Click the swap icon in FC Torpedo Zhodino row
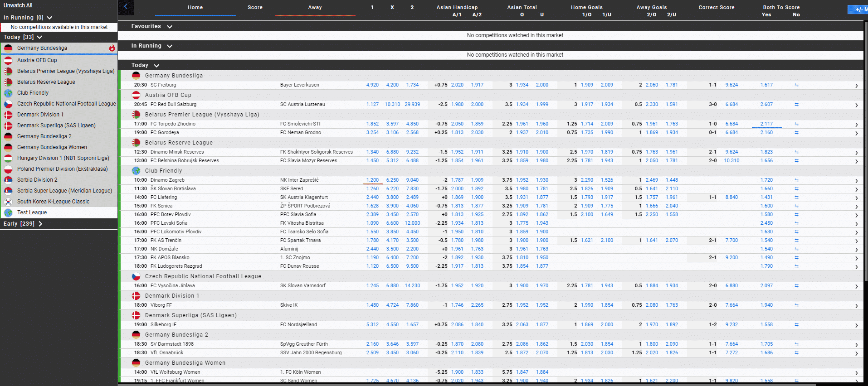868x386 pixels. (x=796, y=124)
